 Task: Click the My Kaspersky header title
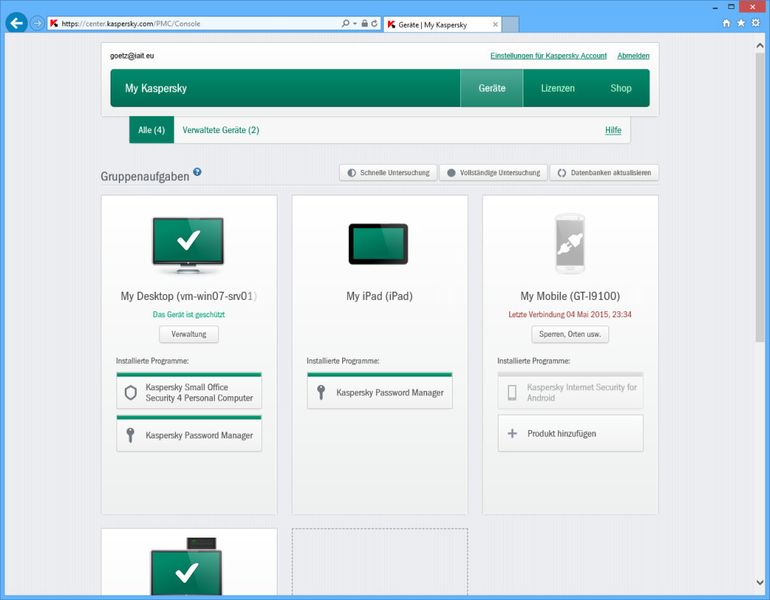[x=156, y=88]
